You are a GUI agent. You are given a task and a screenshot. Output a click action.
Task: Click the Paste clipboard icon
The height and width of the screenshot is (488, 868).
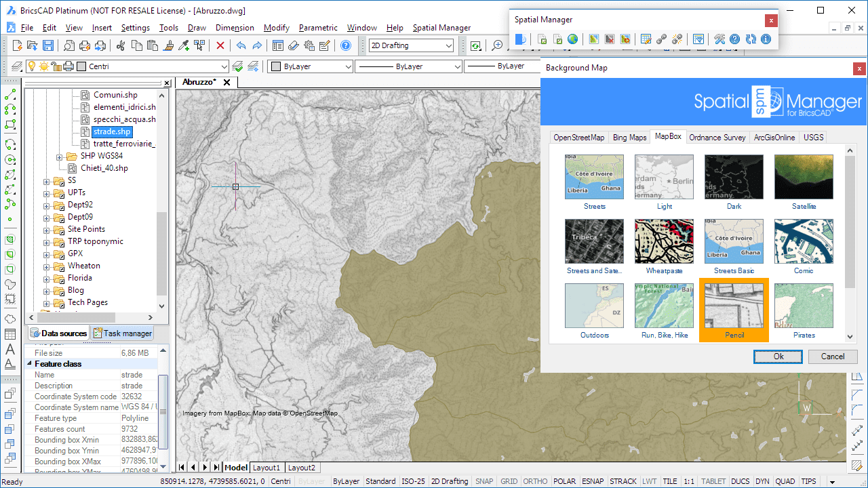pos(152,45)
